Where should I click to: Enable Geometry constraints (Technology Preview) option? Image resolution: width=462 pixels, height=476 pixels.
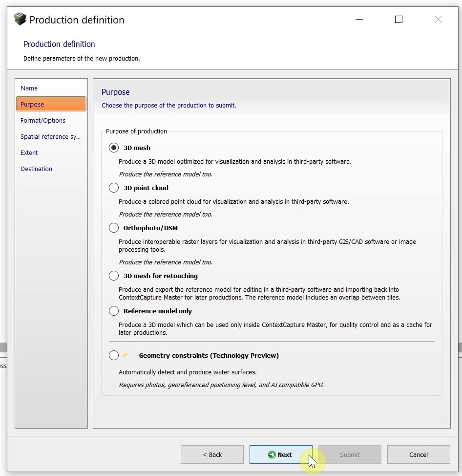pyautogui.click(x=114, y=355)
